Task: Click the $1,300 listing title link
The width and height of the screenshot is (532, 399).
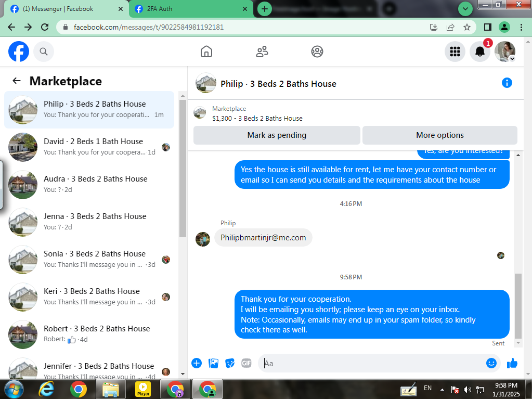Action: click(x=257, y=118)
